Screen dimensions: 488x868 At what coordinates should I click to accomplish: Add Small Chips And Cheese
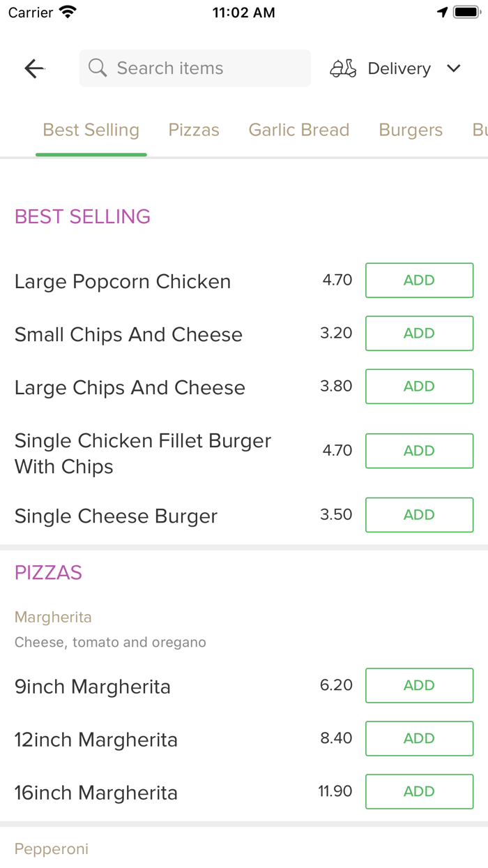click(x=419, y=334)
